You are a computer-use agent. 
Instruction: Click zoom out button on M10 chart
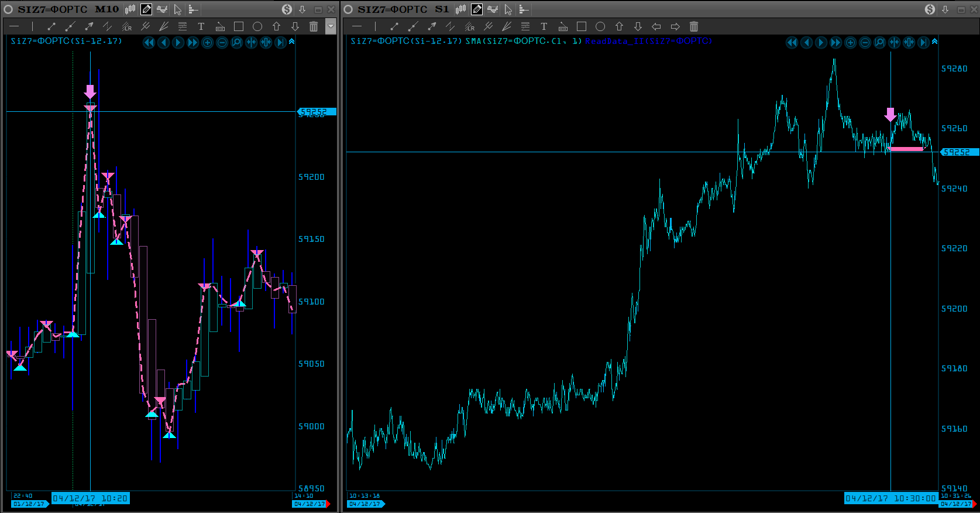[x=222, y=42]
